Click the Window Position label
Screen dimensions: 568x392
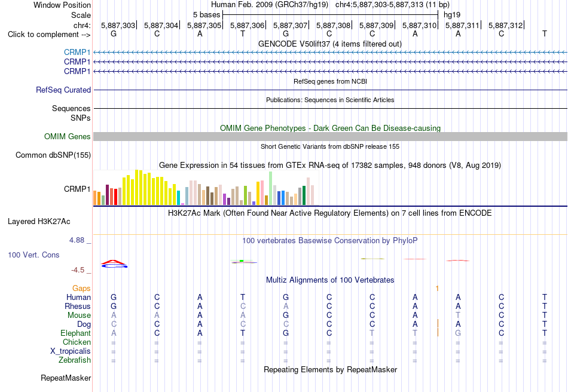coord(62,5)
